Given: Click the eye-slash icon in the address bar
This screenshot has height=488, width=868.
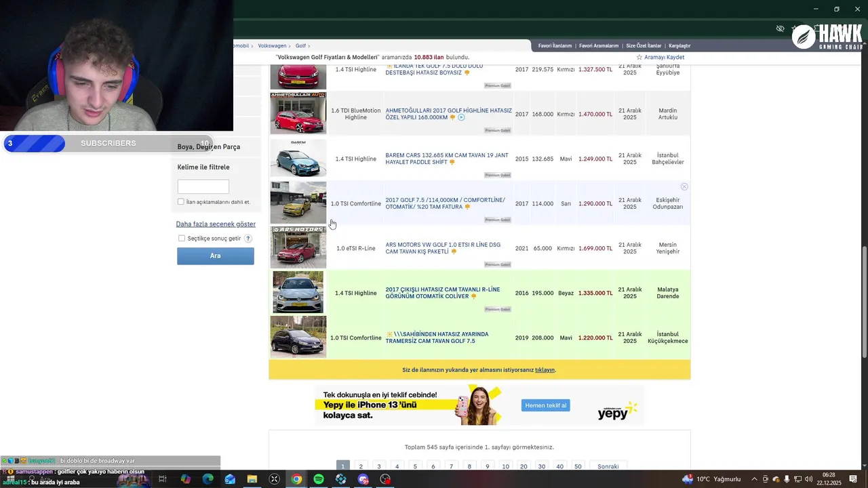Looking at the screenshot, I should [x=780, y=28].
